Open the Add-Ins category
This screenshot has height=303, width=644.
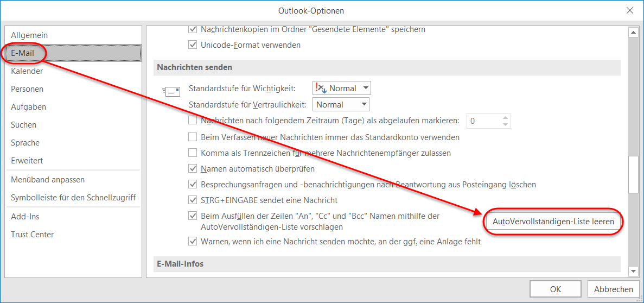tap(74, 217)
